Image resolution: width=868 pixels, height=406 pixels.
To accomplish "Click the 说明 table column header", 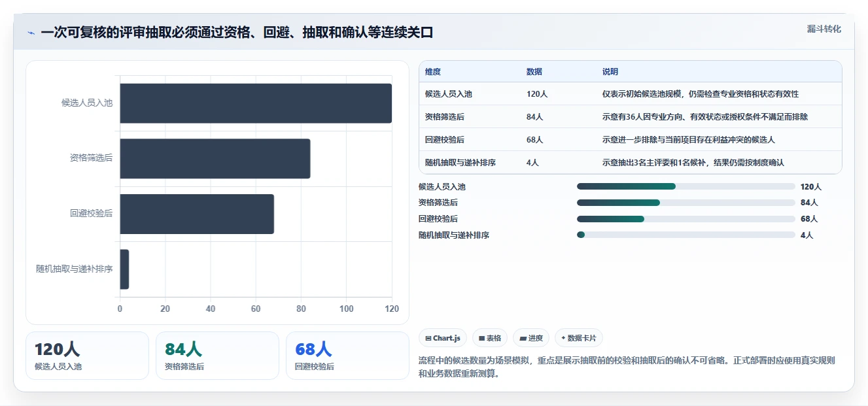I will (x=610, y=72).
